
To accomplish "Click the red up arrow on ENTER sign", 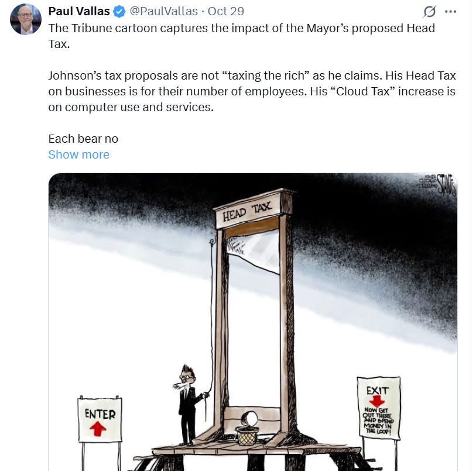I will (98, 429).
